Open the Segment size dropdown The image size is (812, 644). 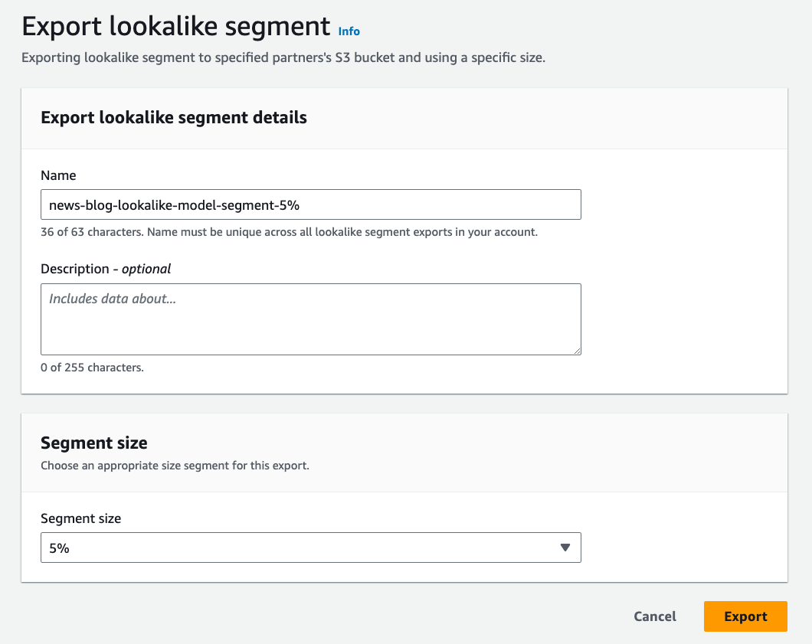[310, 548]
